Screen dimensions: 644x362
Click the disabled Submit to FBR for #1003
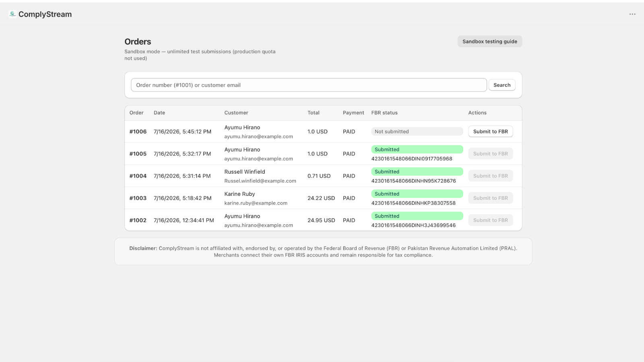(x=490, y=198)
